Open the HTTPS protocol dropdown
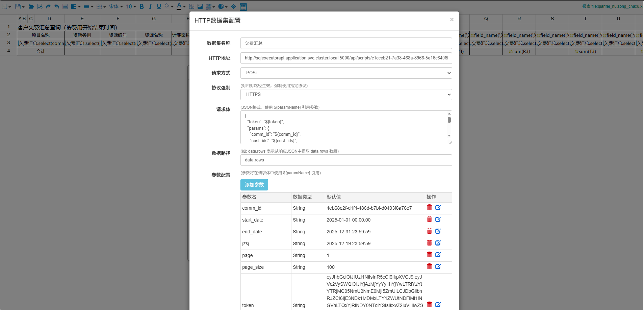This screenshot has width=644, height=310. tap(346, 95)
